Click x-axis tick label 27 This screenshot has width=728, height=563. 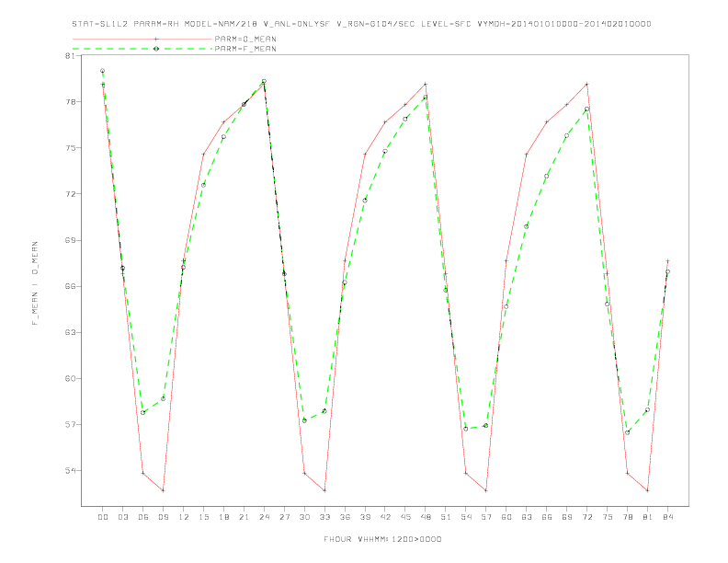point(284,517)
